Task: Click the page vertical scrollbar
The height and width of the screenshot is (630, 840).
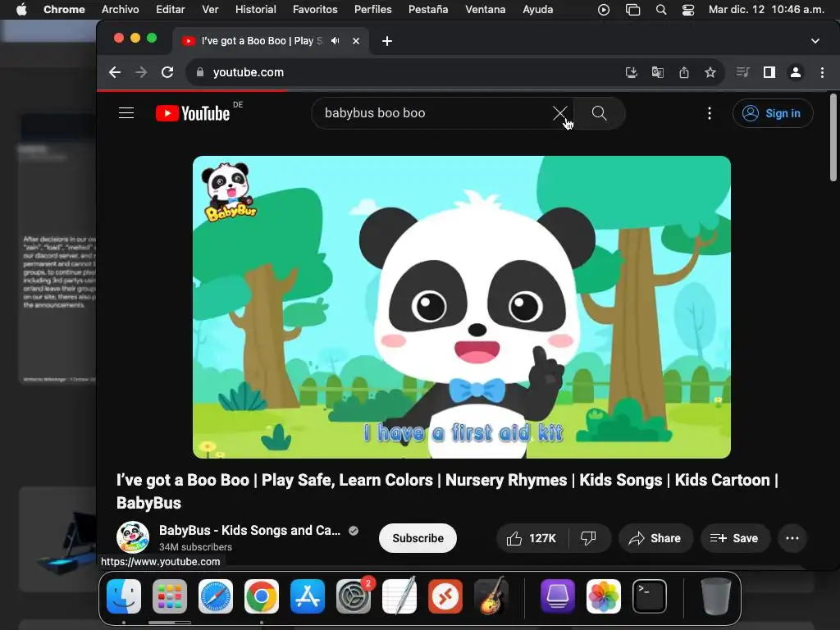Action: click(x=833, y=138)
